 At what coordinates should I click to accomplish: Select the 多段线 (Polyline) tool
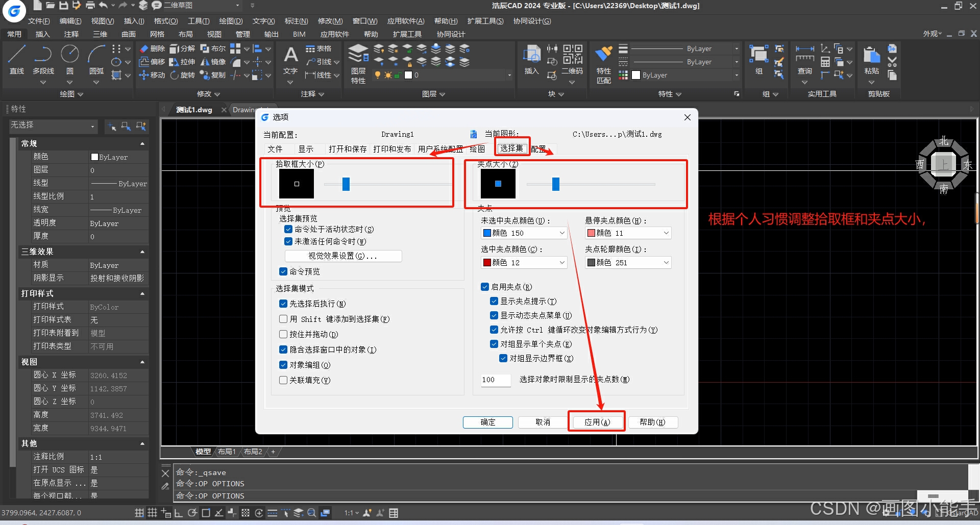43,59
